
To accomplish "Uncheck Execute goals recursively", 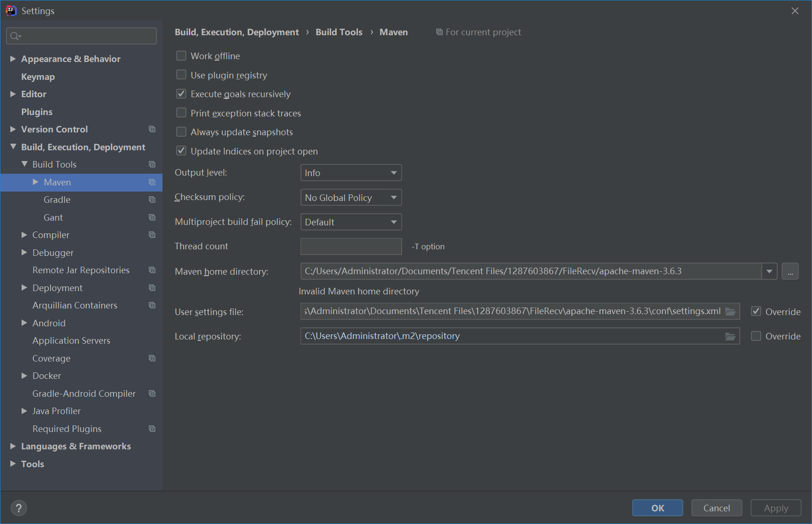I will tap(181, 94).
